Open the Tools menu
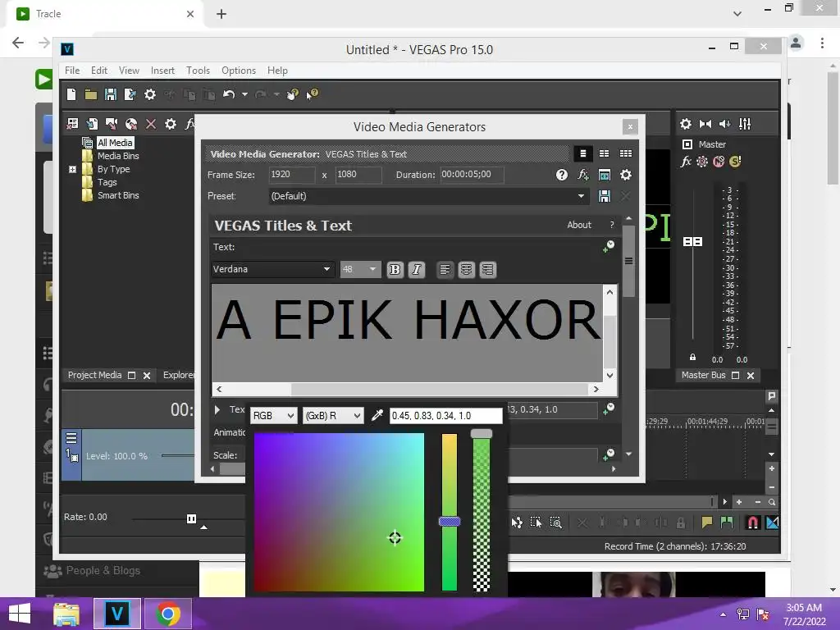 [x=198, y=71]
